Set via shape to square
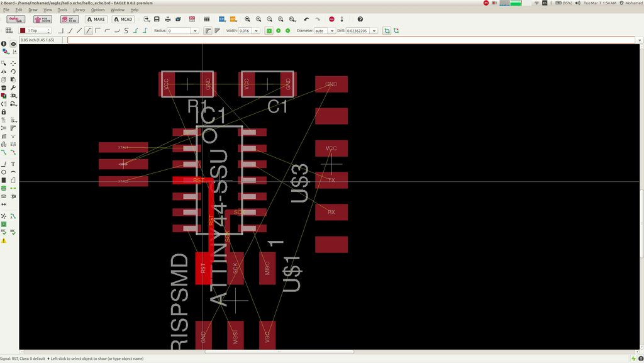The height and width of the screenshot is (363, 644). click(269, 30)
